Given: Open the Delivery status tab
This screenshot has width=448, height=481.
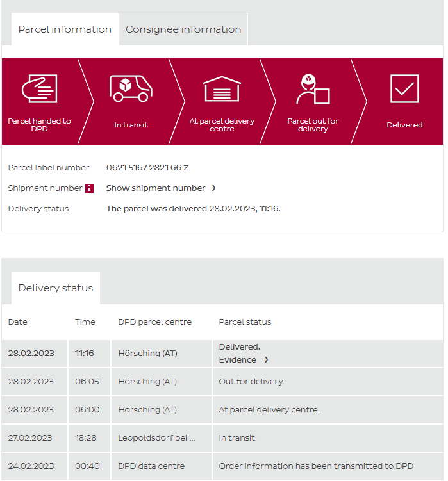Looking at the screenshot, I should 56,288.
